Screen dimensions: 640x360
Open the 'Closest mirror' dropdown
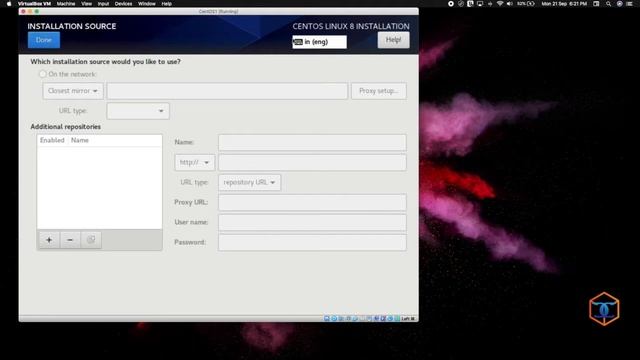pyautogui.click(x=73, y=91)
